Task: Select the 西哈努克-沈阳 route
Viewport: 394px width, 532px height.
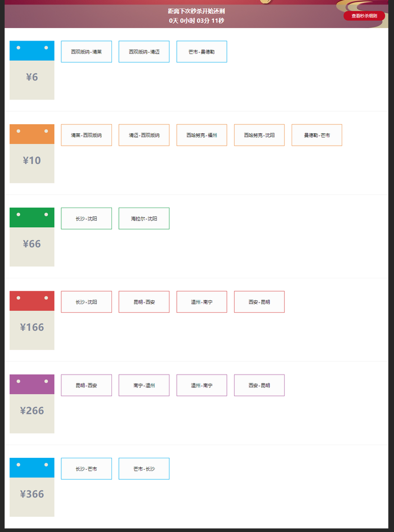Action: pyautogui.click(x=259, y=135)
